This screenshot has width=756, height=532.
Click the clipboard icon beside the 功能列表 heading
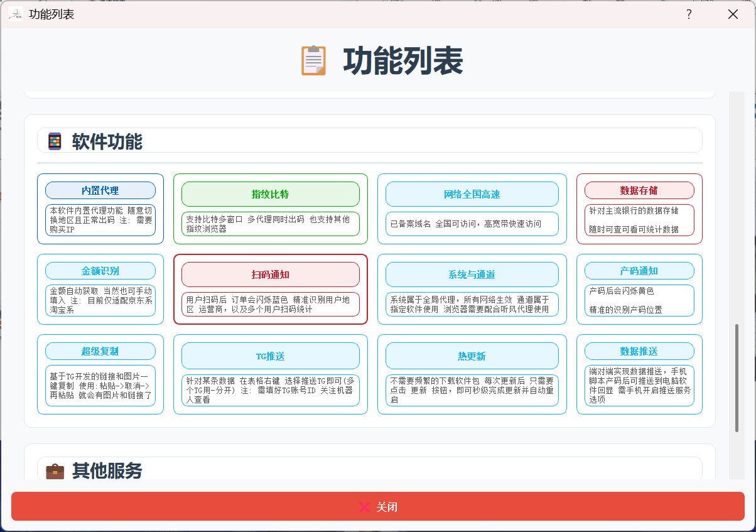tap(313, 61)
